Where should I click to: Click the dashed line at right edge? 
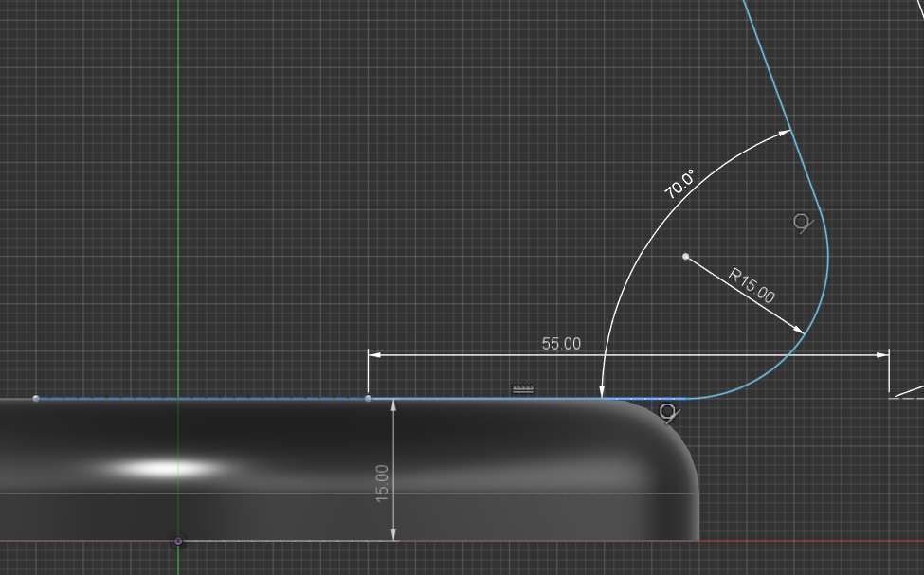click(905, 398)
